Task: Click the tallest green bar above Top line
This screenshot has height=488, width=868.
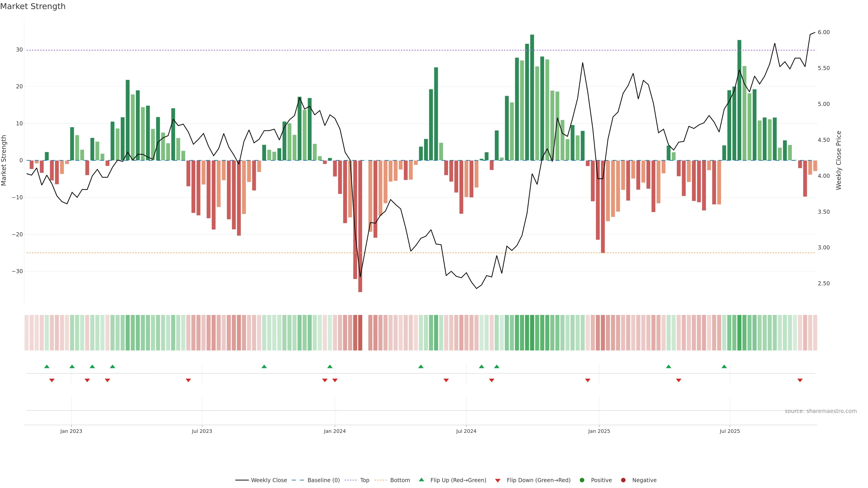Action: coord(532,98)
